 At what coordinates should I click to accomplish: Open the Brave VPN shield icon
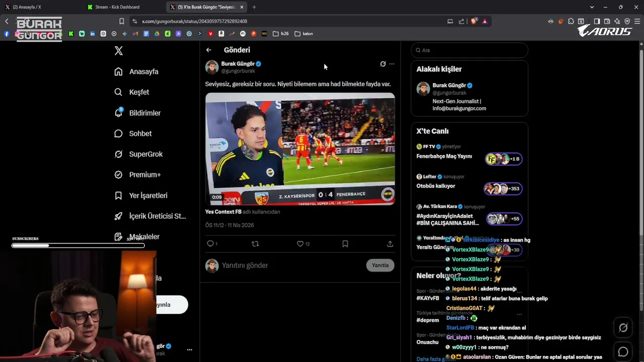point(627,21)
